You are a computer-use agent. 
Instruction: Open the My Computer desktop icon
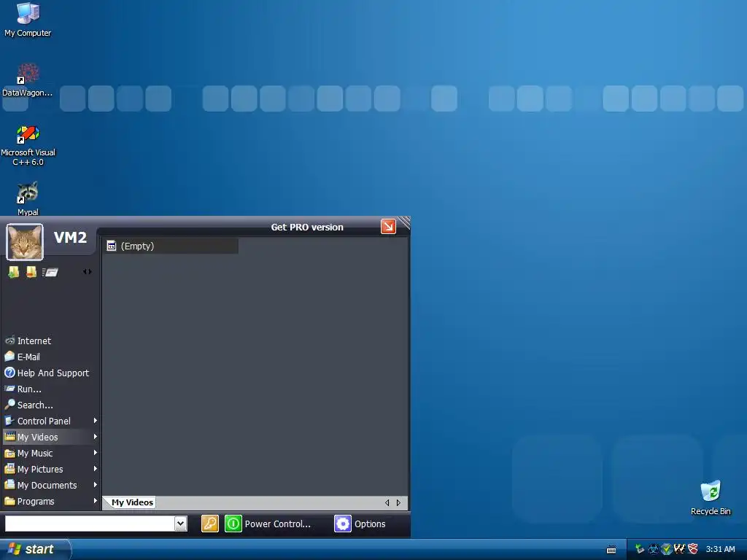coord(28,19)
